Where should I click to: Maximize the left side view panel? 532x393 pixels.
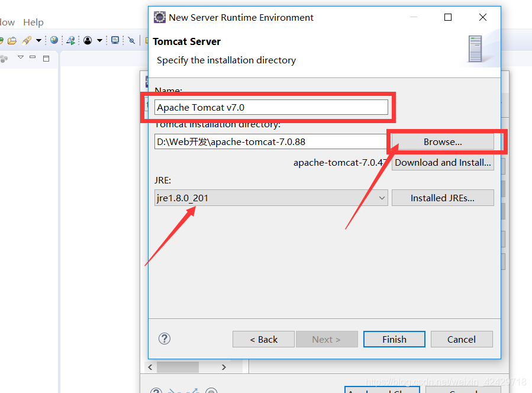coord(46,59)
